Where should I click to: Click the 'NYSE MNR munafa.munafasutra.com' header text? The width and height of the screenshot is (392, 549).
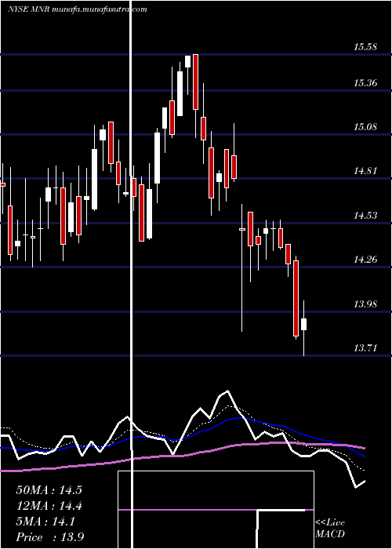(x=78, y=9)
